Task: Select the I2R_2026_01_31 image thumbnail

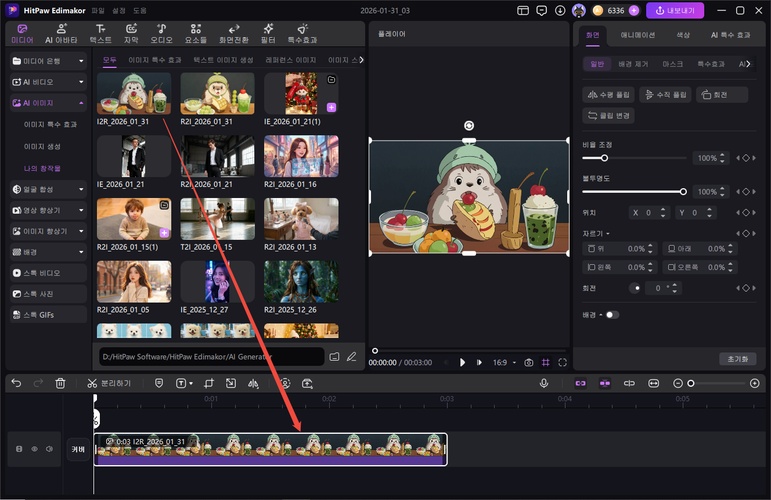Action: point(134,94)
